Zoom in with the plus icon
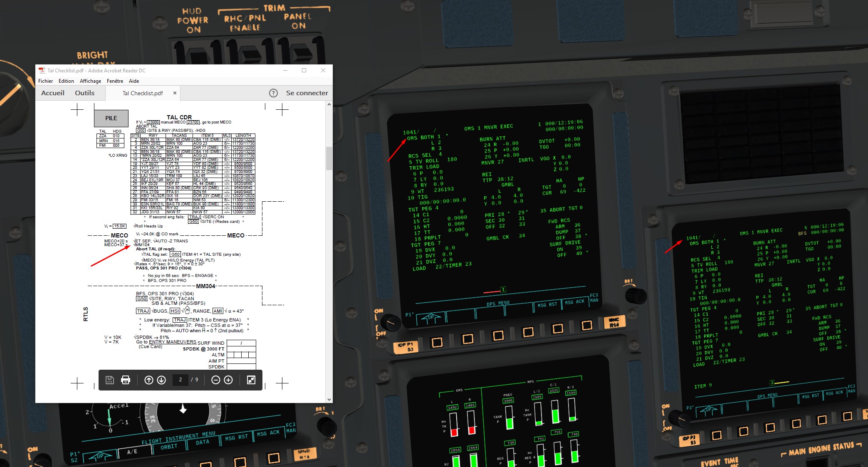868x467 pixels. click(228, 380)
